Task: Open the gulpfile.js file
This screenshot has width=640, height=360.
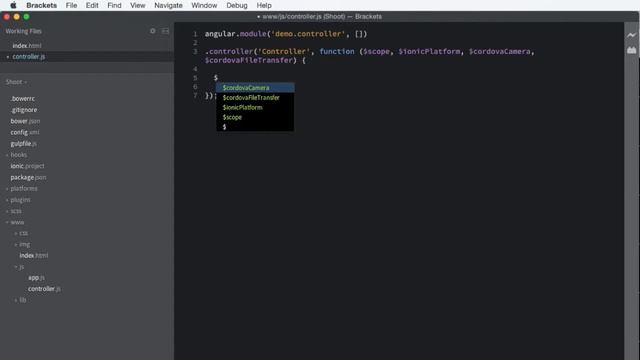Action: coord(23,144)
